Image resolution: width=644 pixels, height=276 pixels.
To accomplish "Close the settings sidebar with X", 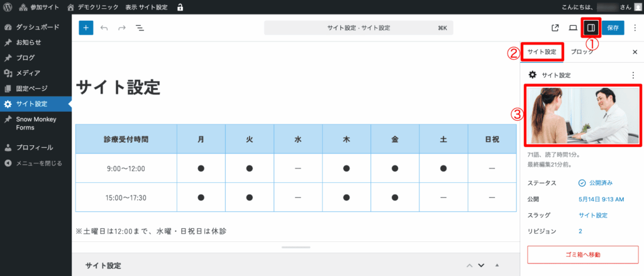I will (x=635, y=52).
